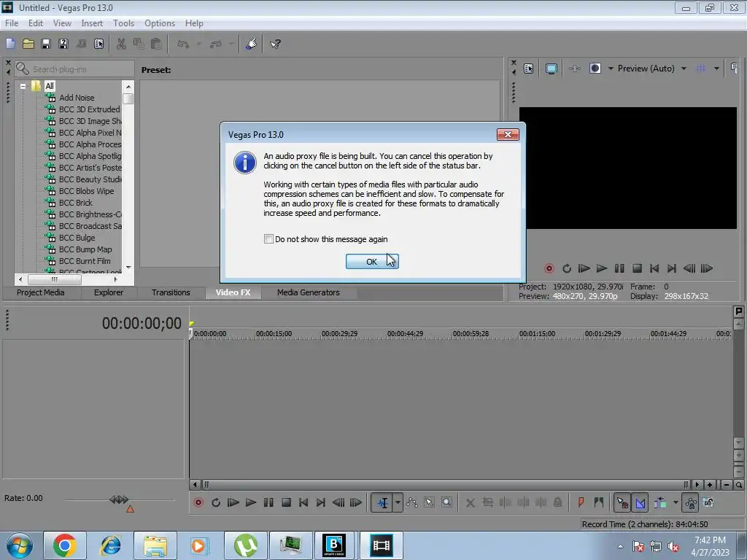Image resolution: width=747 pixels, height=560 pixels.
Task: Click the Windows Start button
Action: pos(20,545)
